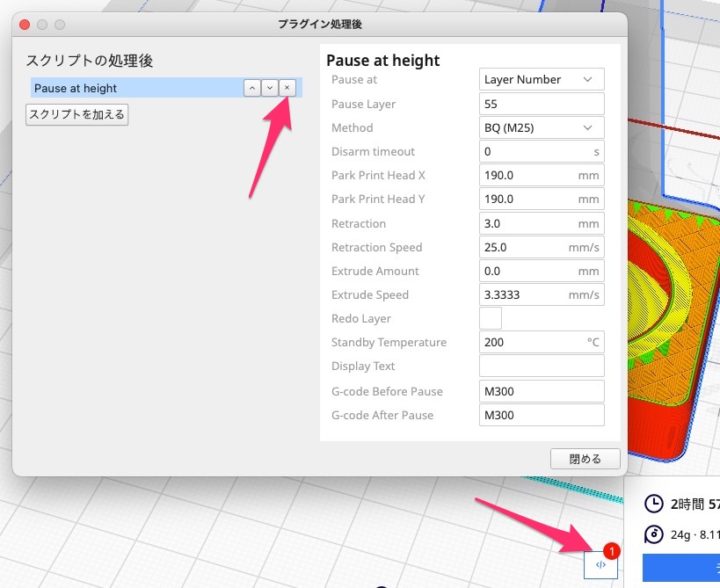Move Pause at height script up
The width and height of the screenshot is (720, 588).
pyautogui.click(x=252, y=88)
